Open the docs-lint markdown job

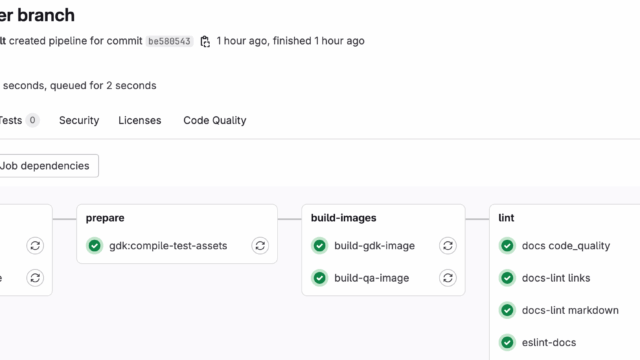[x=570, y=310]
